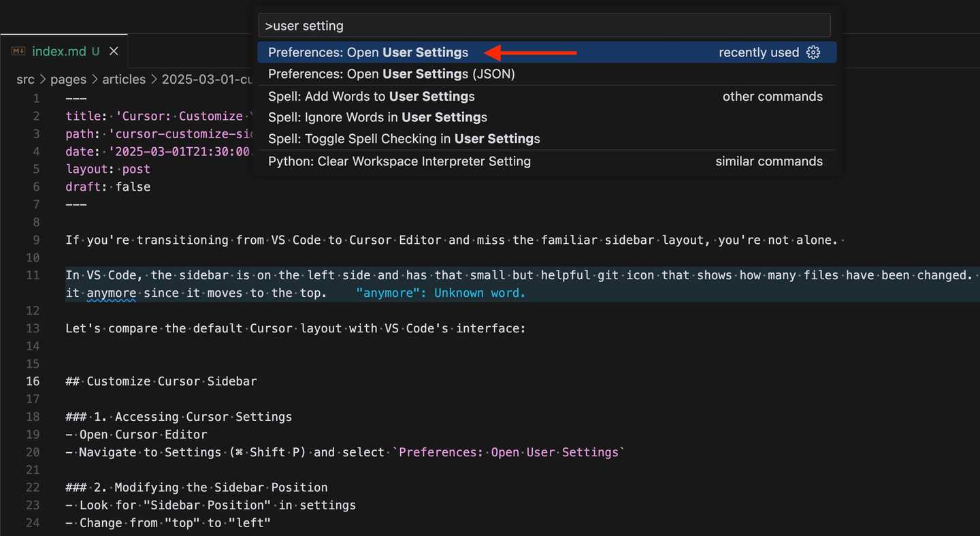Viewport: 980px width, 536px height.
Task: Run "Spell: Add Words to User Settings"
Action: click(372, 96)
